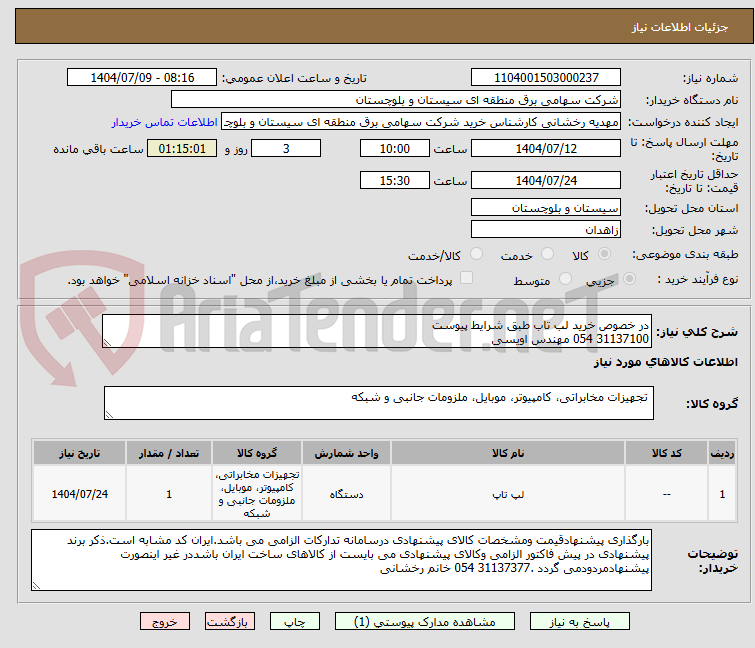Click the price validity date 1404/07/24 field
This screenshot has height=648, width=755.
(546, 181)
